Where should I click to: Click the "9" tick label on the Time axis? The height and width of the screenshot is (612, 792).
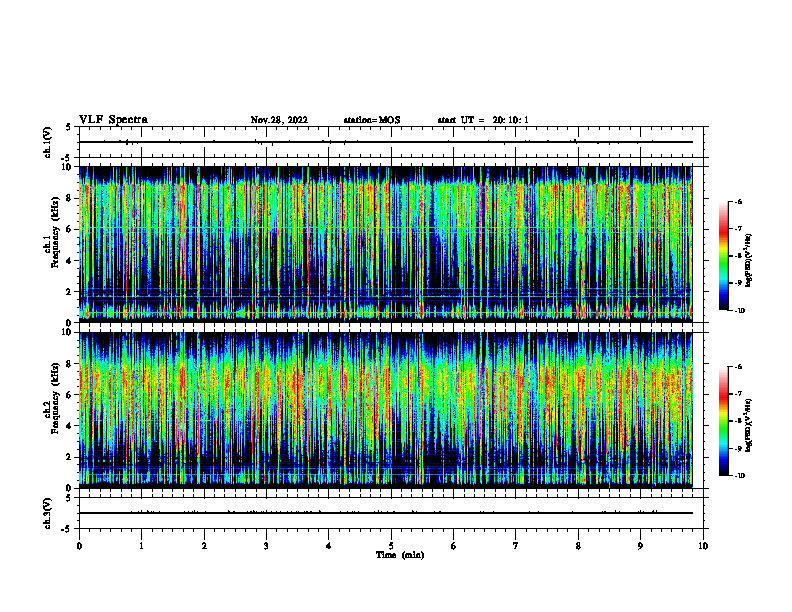point(640,546)
